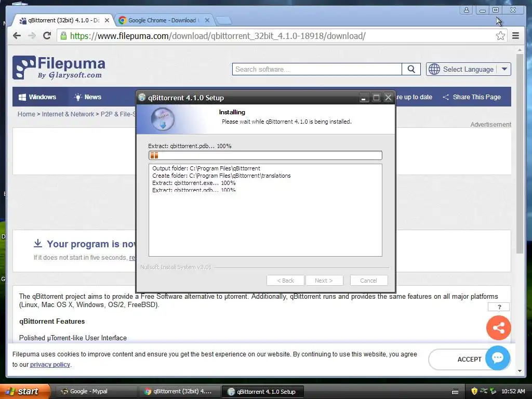
Task: Open the privacy policy link
Action: [50, 364]
